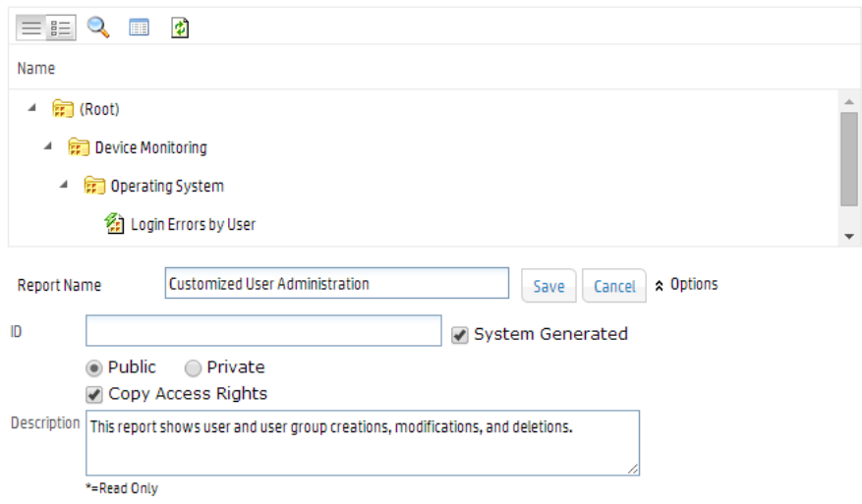This screenshot has height=504, width=862.
Task: Collapse the Device Monitoring tree arrow
Action: coord(48,145)
